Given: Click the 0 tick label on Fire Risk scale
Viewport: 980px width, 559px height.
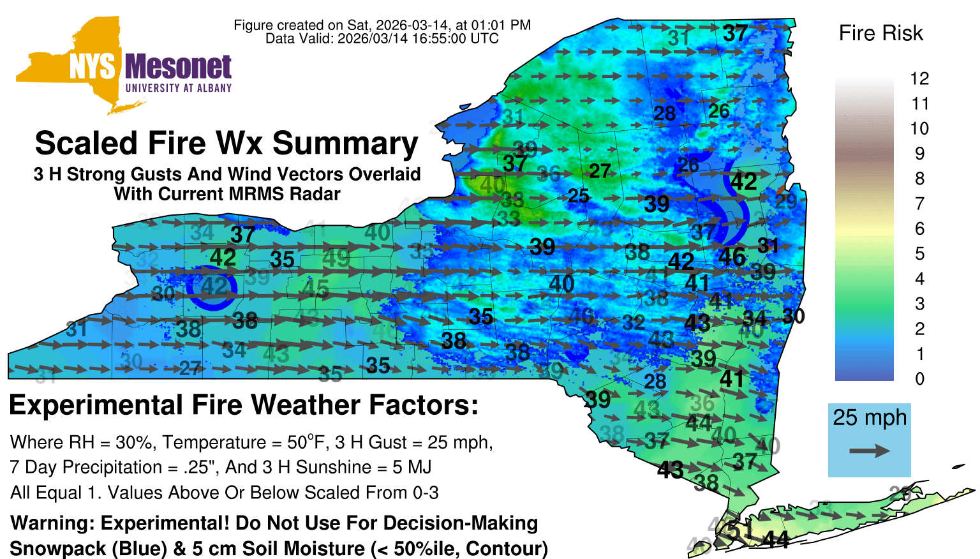Looking at the screenshot, I should tap(919, 379).
